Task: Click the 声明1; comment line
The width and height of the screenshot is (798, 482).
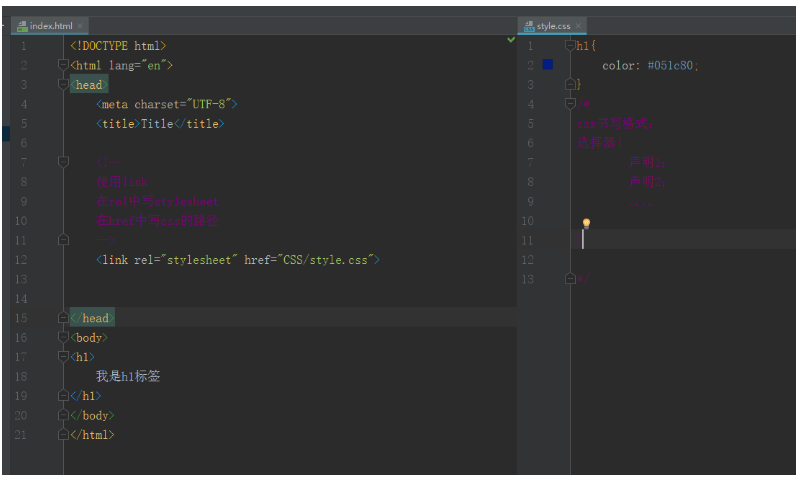Action: pos(647,162)
